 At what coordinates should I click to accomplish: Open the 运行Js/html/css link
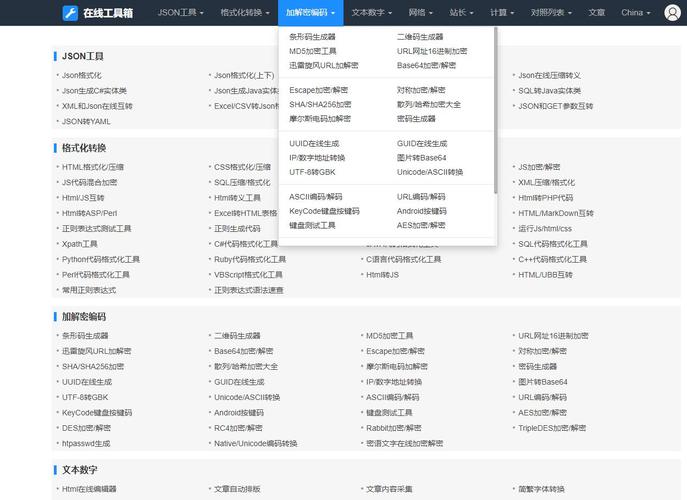click(x=545, y=228)
